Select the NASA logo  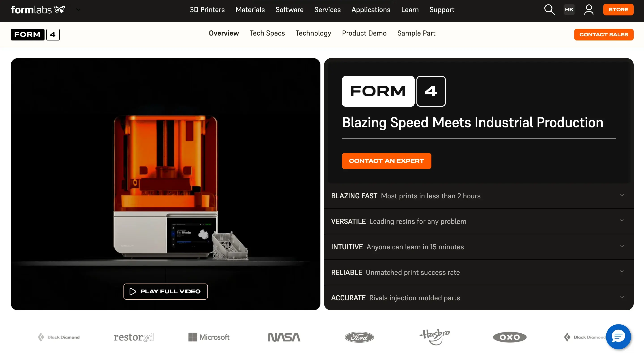tap(284, 337)
